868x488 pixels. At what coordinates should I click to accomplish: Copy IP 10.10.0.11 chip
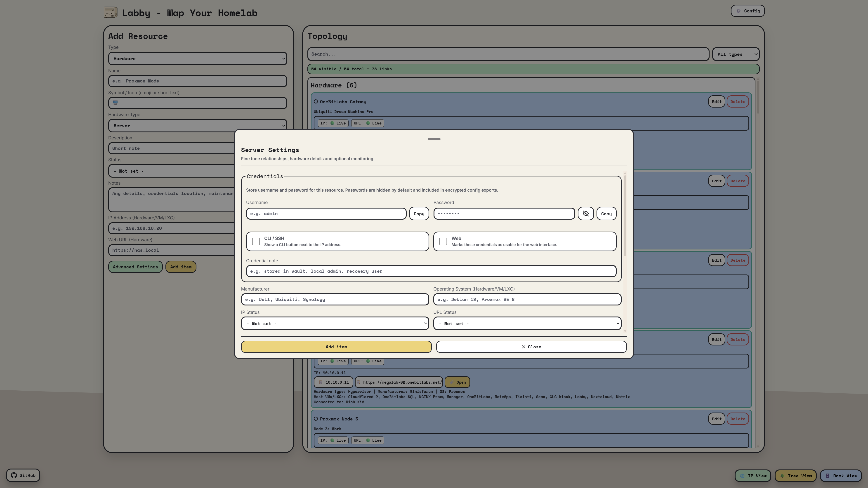[x=334, y=382]
